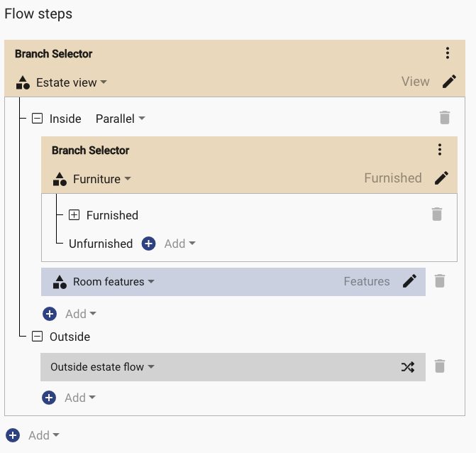Edit the Estate view step with the pencil
The height and width of the screenshot is (453, 476).
[449, 82]
